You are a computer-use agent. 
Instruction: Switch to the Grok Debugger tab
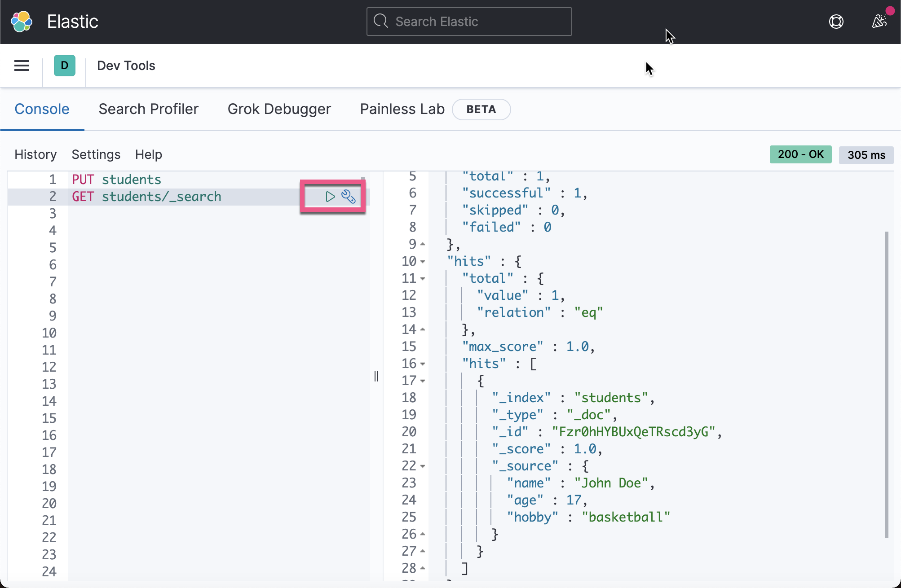279,109
